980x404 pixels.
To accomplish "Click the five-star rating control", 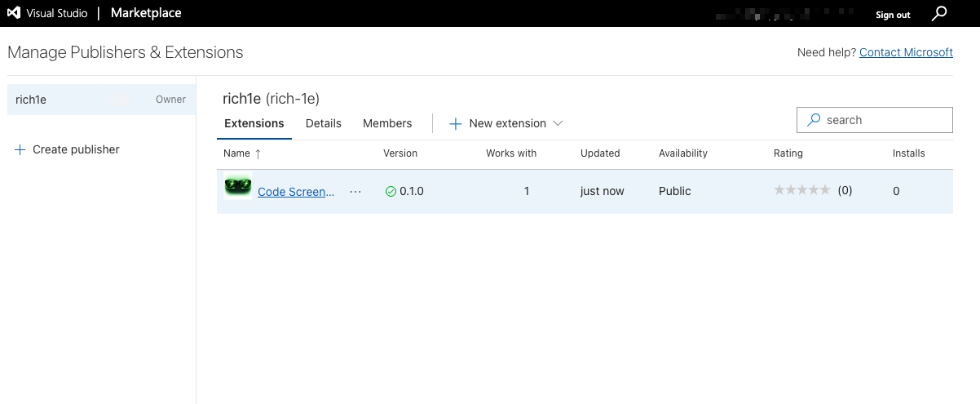I will tap(801, 190).
